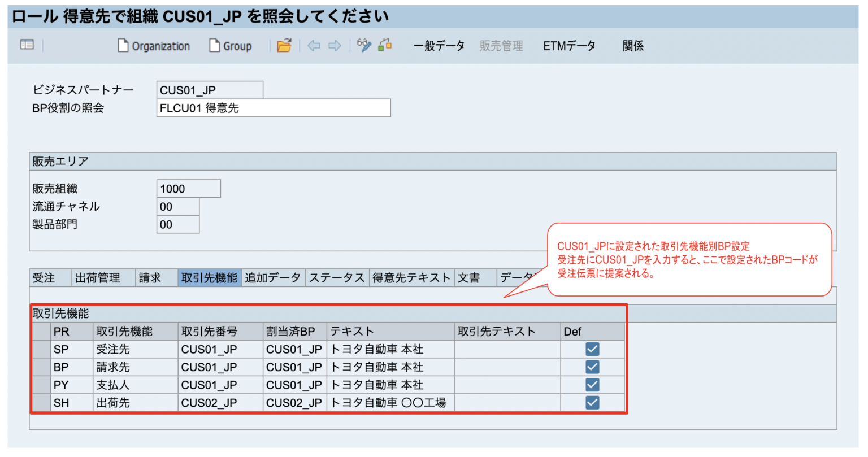Click inside the ビジネスパートナー input field
This screenshot has height=457, width=868.
[x=209, y=89]
